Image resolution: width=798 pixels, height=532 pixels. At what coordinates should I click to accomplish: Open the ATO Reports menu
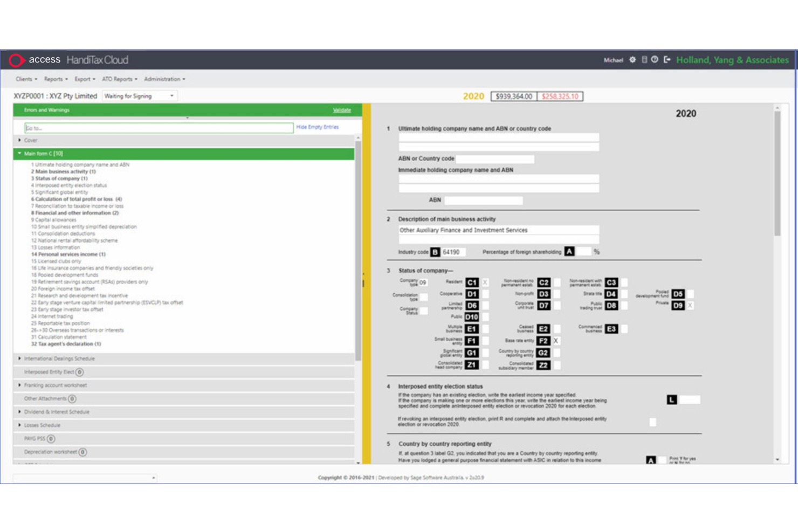click(x=120, y=79)
